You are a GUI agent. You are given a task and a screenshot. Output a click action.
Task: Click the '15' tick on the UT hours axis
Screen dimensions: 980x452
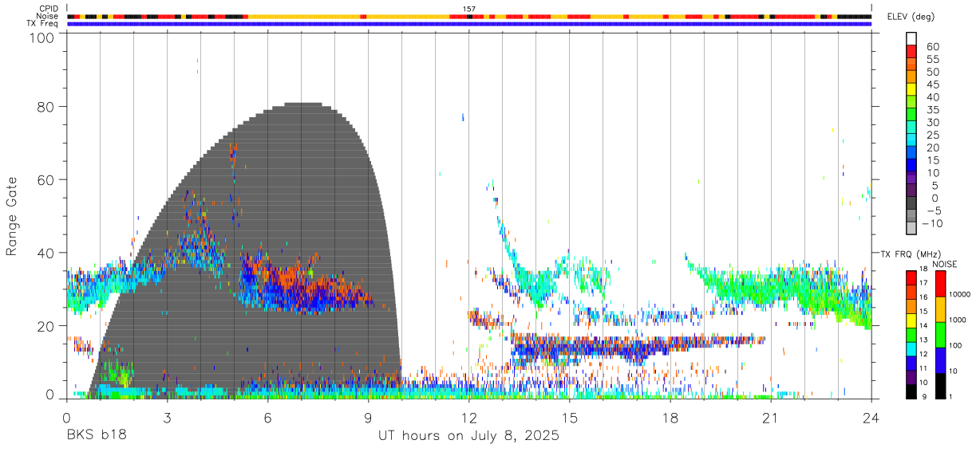569,417
